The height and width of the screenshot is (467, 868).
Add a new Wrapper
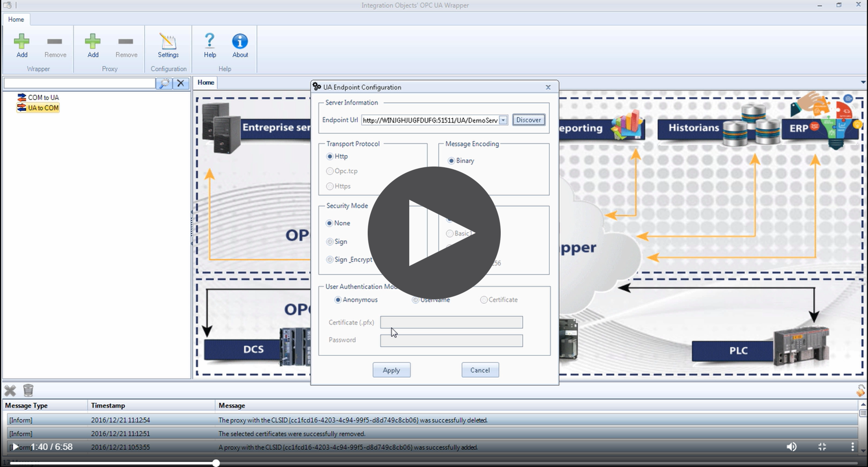(22, 46)
